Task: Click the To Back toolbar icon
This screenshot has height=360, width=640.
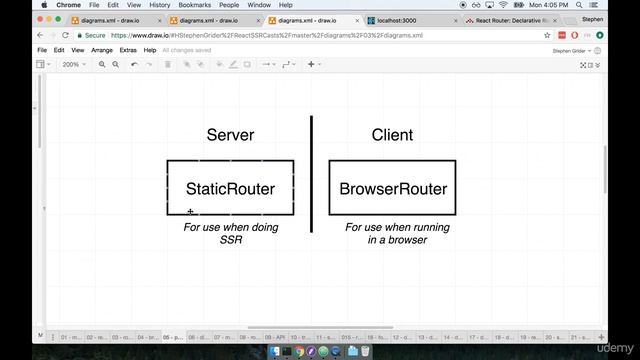Action: pos(200,64)
